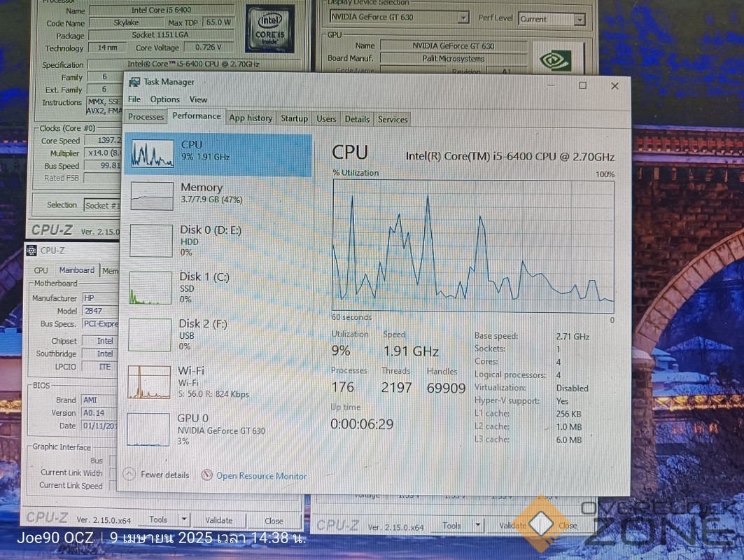Open the Tools dropdown arrow in right CPU-Z

(478, 526)
